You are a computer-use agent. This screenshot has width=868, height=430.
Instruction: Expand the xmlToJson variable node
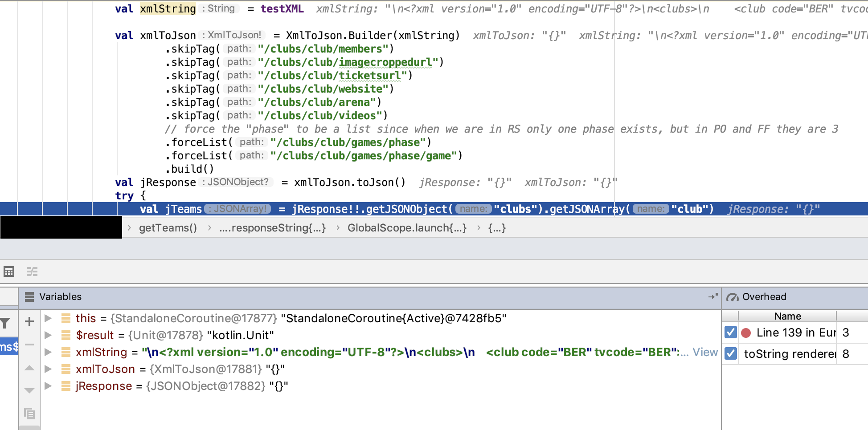click(48, 369)
